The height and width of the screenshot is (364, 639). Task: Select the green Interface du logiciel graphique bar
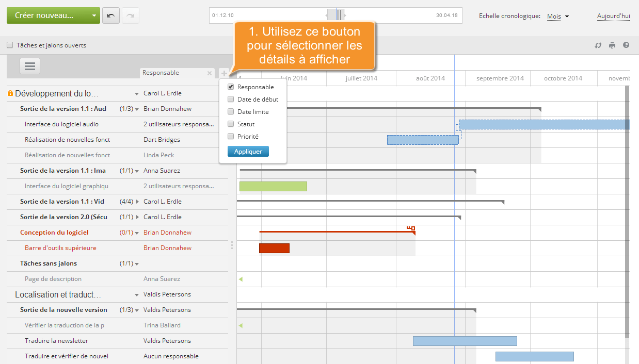(x=273, y=186)
